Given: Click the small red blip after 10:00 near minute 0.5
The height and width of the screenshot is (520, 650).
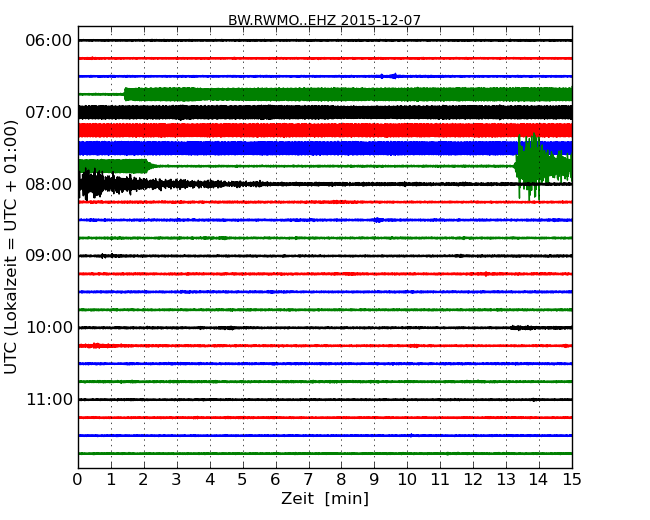Looking at the screenshot, I should 96,345.
